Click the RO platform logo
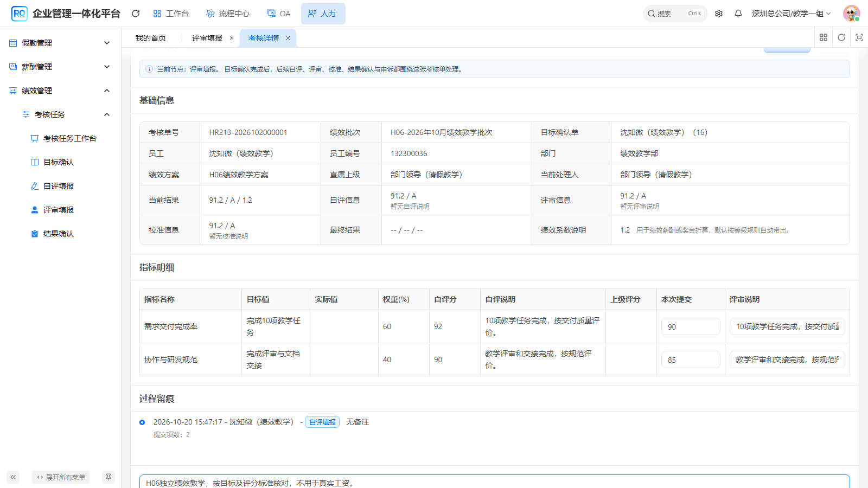The width and height of the screenshot is (868, 488). 20,14
